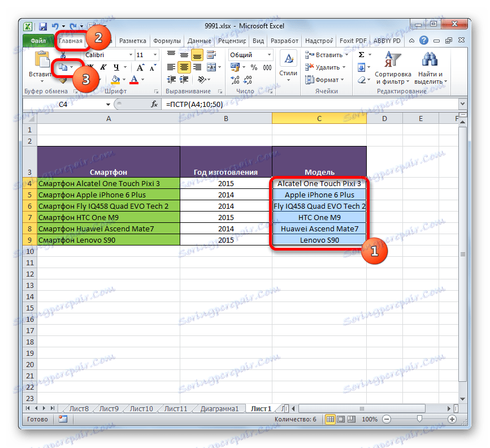This screenshot has width=490, height=448.
Task: Click the Fill down arrow icon
Action: (x=362, y=66)
